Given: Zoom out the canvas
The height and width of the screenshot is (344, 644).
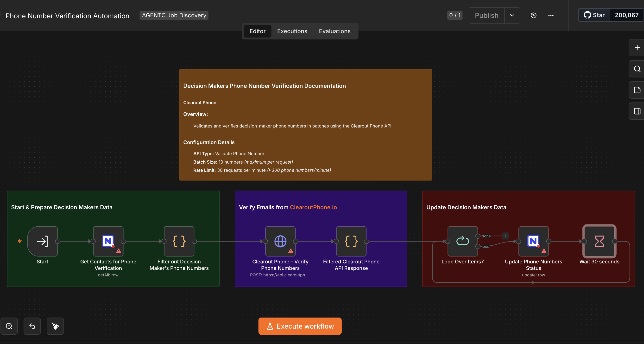Looking at the screenshot, I should pyautogui.click(x=9, y=326).
